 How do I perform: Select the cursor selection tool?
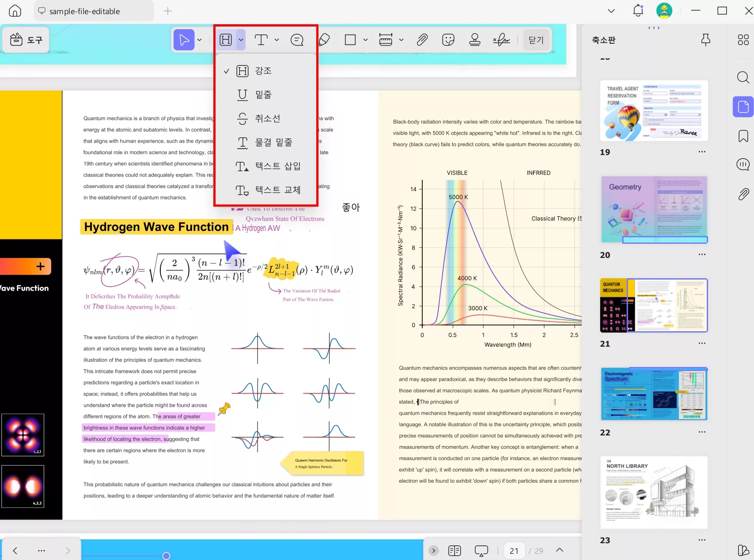184,40
